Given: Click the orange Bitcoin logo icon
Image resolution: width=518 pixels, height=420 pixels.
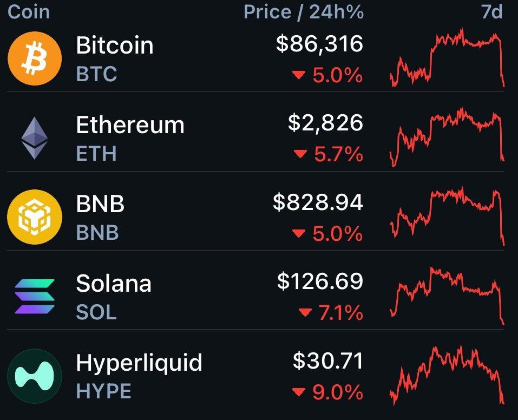Looking at the screenshot, I should tap(35, 58).
